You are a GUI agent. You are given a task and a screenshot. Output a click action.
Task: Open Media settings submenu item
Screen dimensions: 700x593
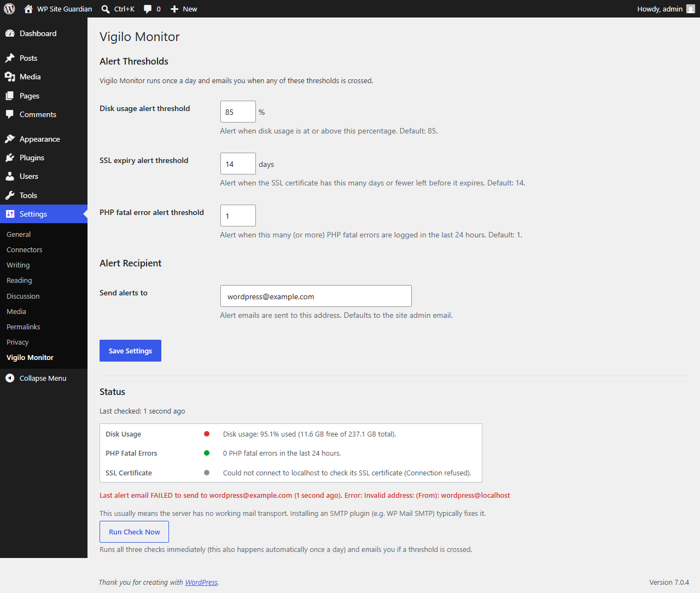point(16,311)
